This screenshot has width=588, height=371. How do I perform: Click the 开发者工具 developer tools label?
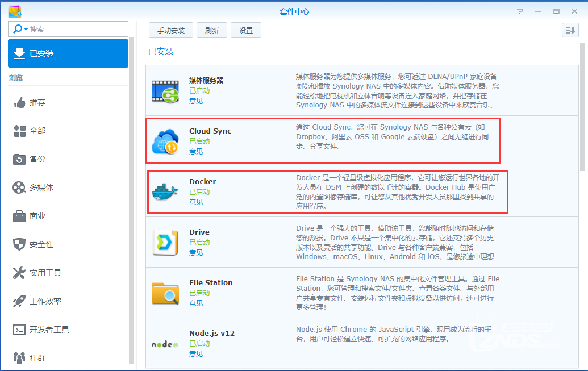click(49, 330)
